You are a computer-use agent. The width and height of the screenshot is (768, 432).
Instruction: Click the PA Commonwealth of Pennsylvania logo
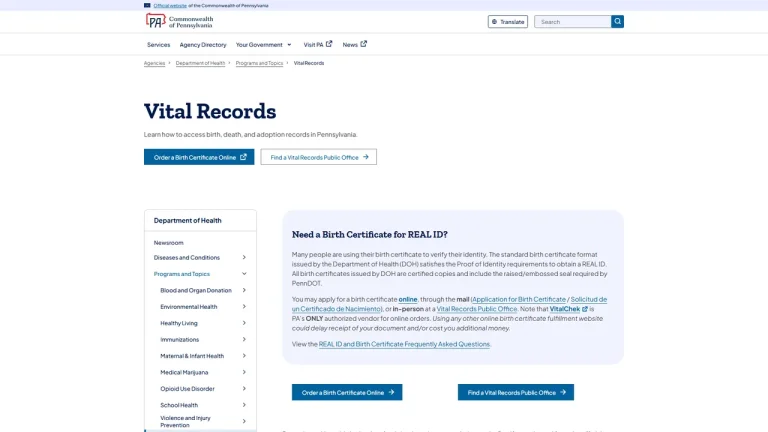point(179,22)
